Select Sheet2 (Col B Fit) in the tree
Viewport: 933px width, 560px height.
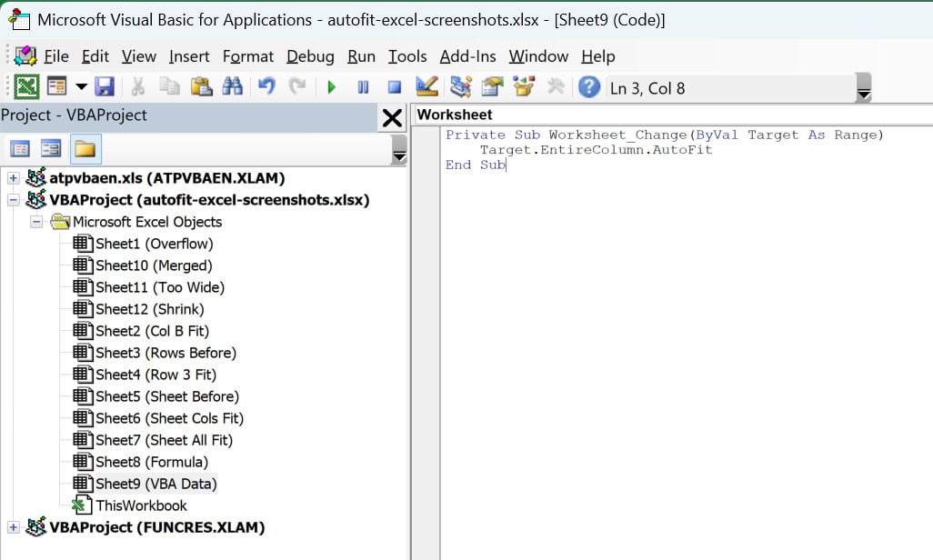[x=153, y=331]
